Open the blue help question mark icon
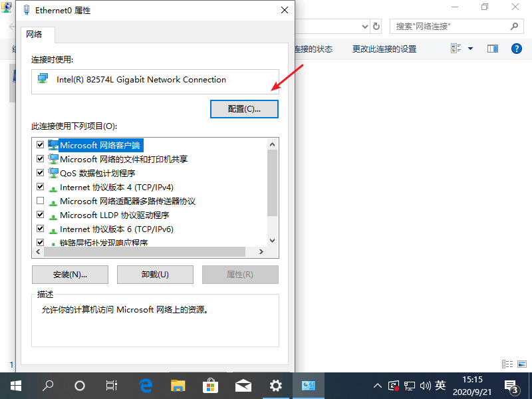This screenshot has height=399, width=532. [517, 49]
